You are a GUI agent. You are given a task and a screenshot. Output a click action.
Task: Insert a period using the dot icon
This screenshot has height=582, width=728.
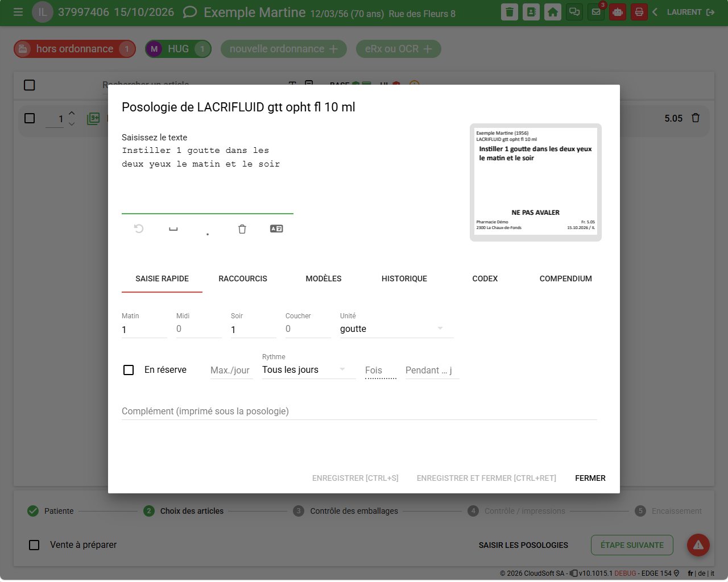(208, 234)
